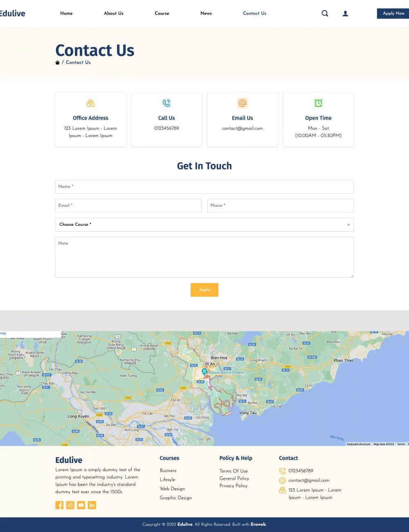This screenshot has width=409, height=532.
Task: Expand the Choose Course dropdown
Action: click(204, 224)
